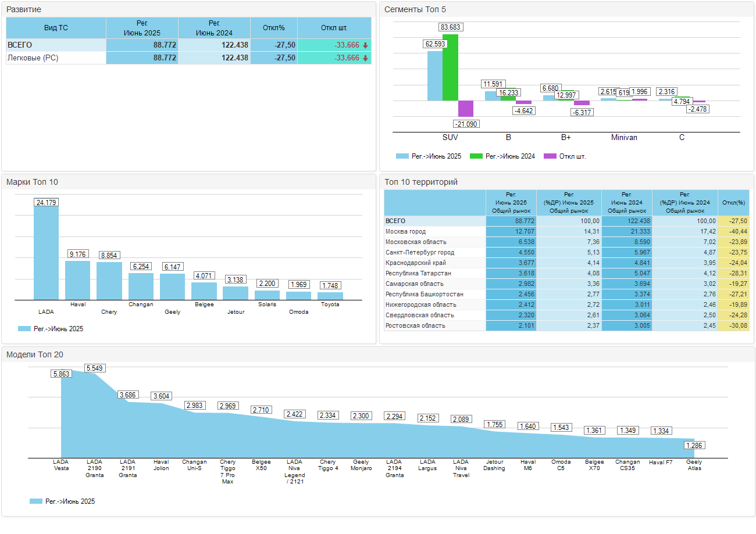Select the Свердловская область territory row
The image size is (756, 534).
[566, 315]
